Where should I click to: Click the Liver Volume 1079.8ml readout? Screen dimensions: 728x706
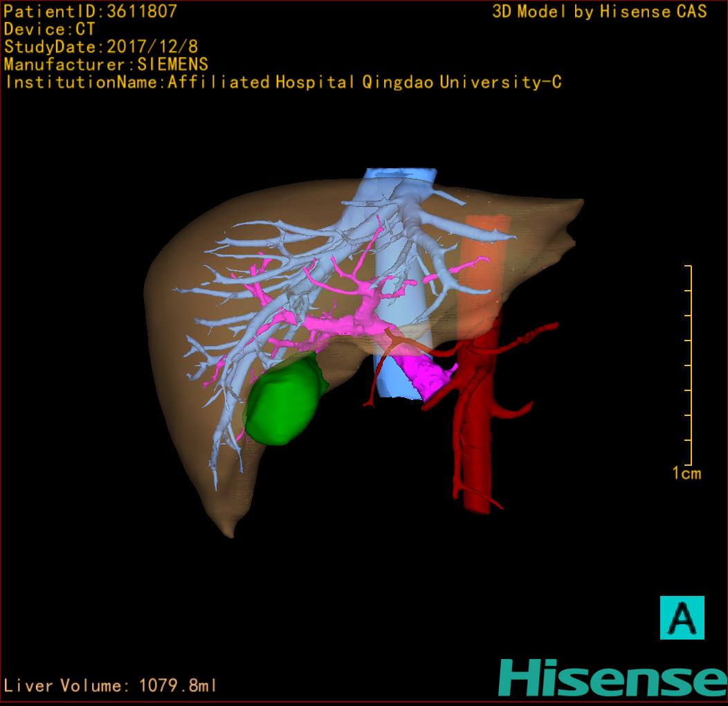[111, 686]
